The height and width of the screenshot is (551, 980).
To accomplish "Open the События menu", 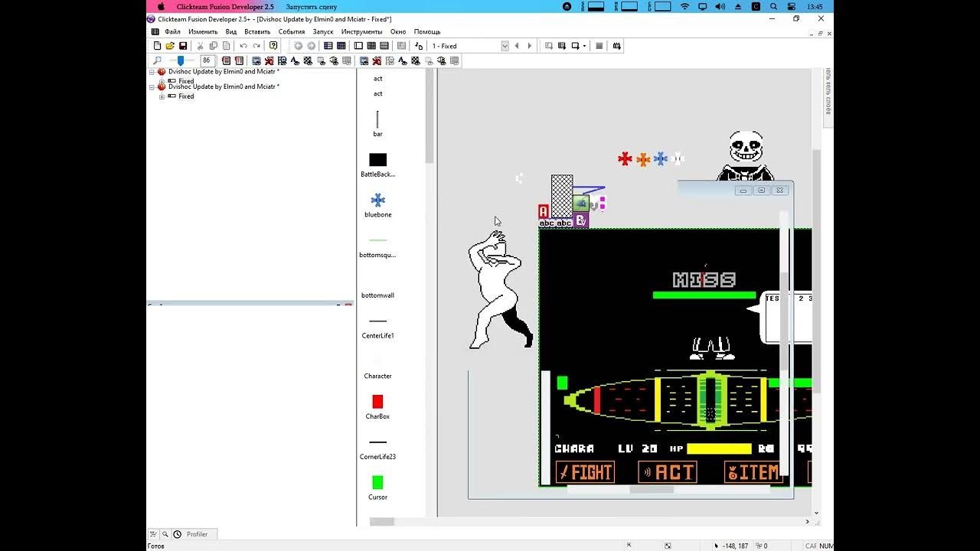I will [x=292, y=31].
